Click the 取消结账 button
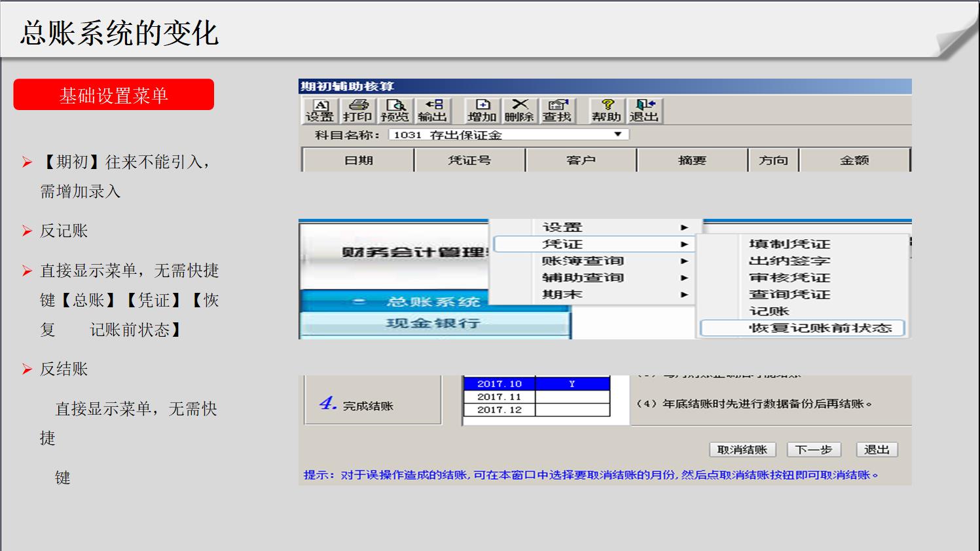 coord(742,449)
